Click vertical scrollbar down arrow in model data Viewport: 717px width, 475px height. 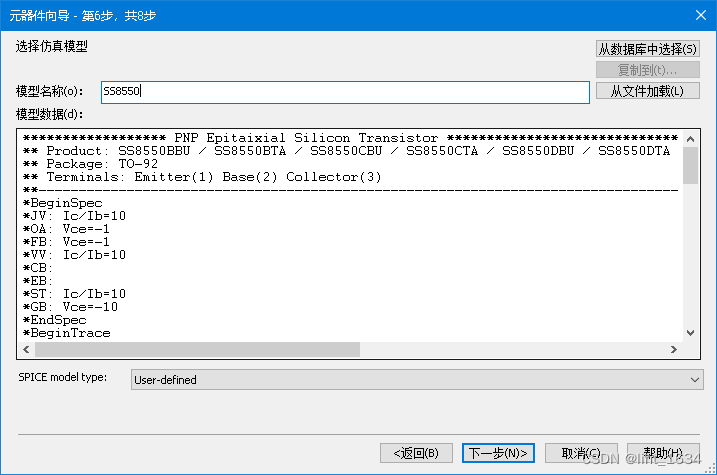point(690,333)
